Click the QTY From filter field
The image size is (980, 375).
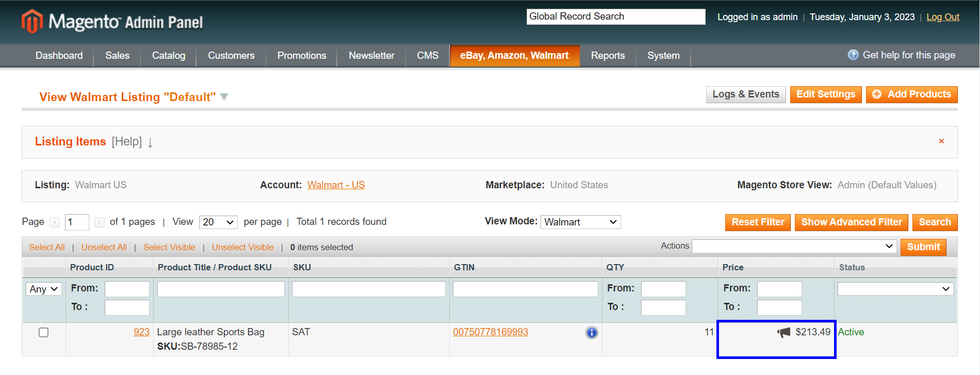click(663, 289)
